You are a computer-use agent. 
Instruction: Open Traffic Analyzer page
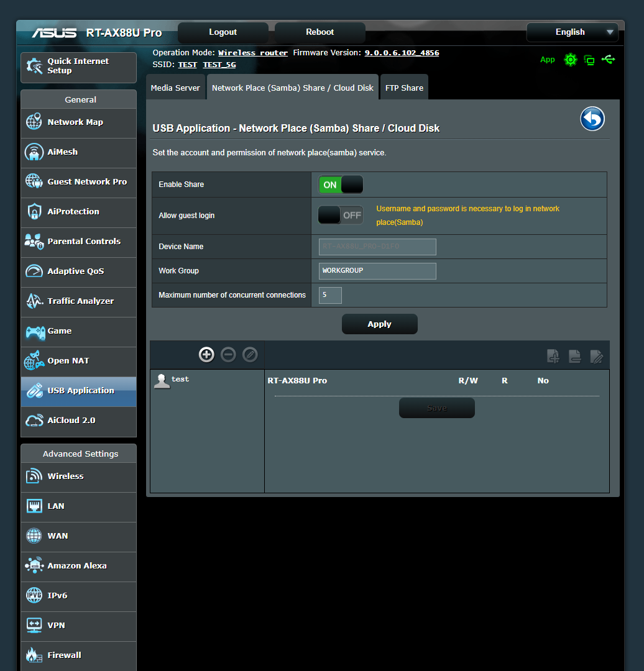[79, 302]
